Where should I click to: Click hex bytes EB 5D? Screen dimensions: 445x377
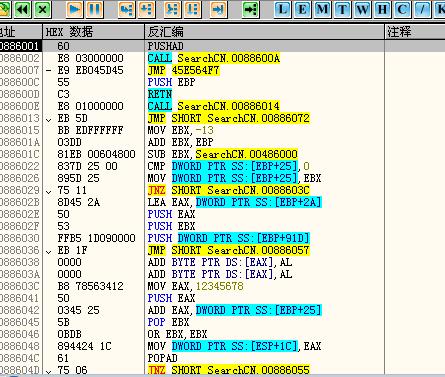pyautogui.click(x=72, y=118)
